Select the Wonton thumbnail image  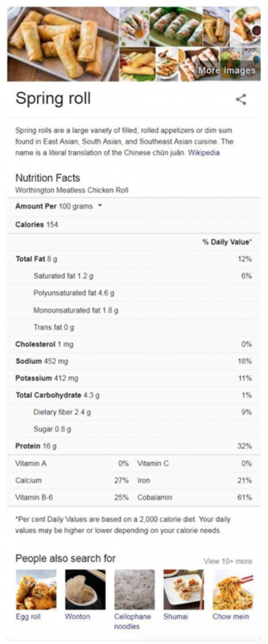coord(85,590)
